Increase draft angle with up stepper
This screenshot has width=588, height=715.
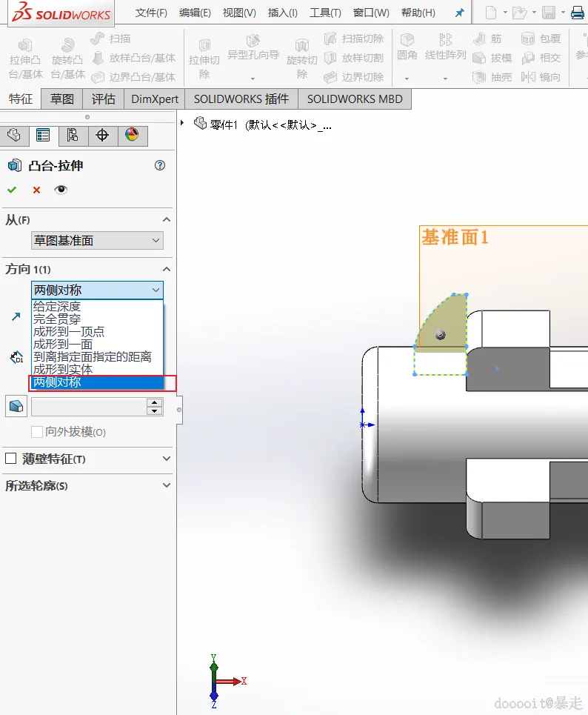[155, 402]
